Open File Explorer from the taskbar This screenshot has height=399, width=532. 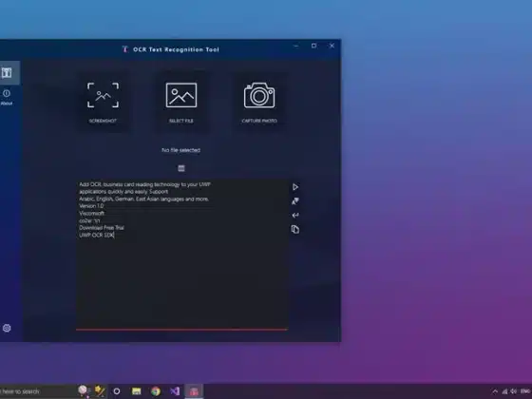[137, 391]
